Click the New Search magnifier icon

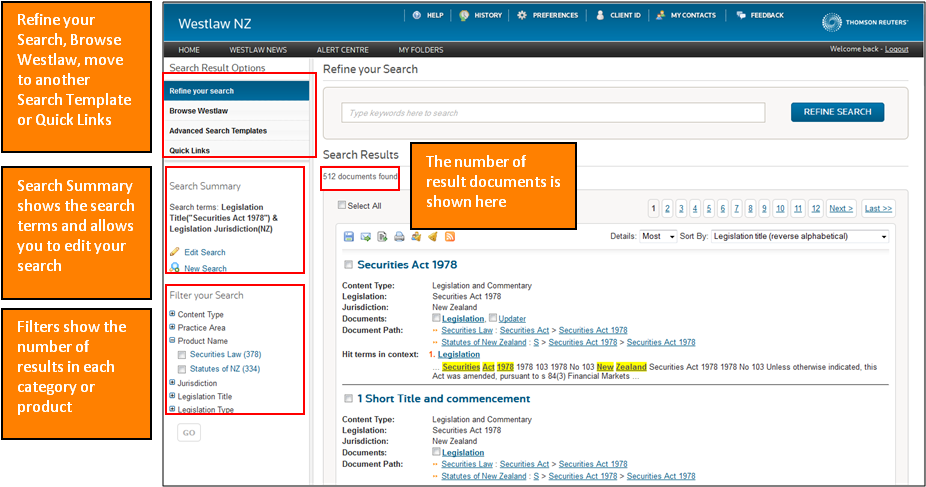[175, 268]
